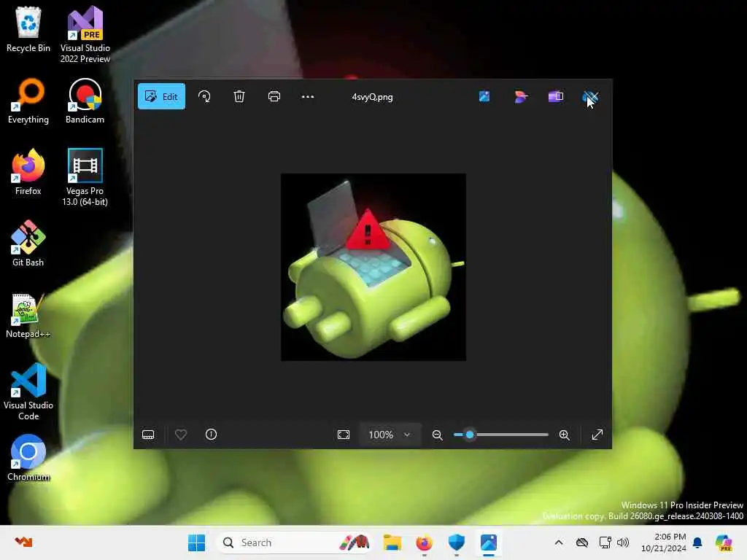Select Visual Studio 2022 Preview desktop icon
This screenshot has width=747, height=560.
tap(85, 35)
